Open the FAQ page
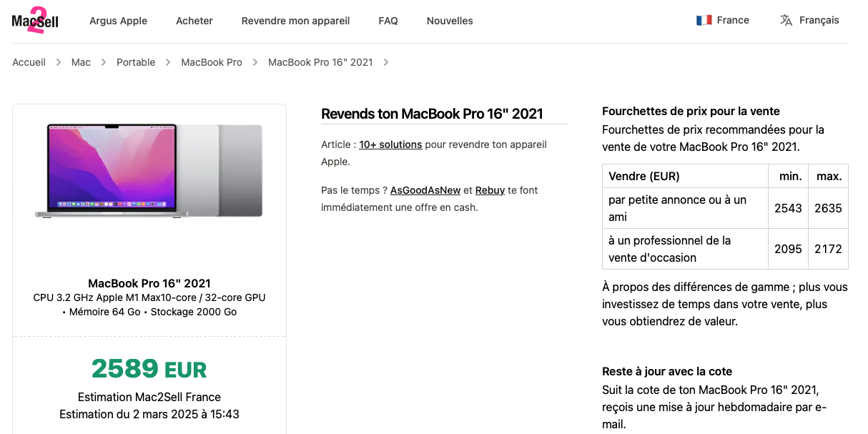This screenshot has height=434, width=868. click(x=388, y=21)
